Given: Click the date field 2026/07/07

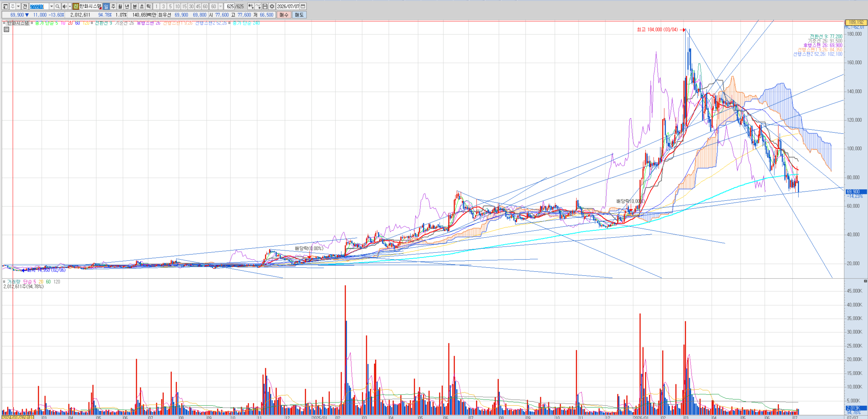Looking at the screenshot, I should [x=288, y=6].
